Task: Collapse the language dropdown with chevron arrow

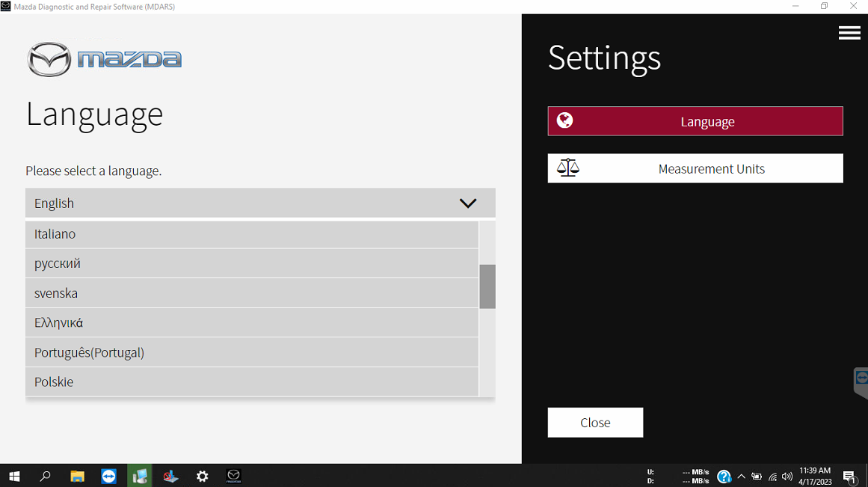Action: pyautogui.click(x=468, y=203)
